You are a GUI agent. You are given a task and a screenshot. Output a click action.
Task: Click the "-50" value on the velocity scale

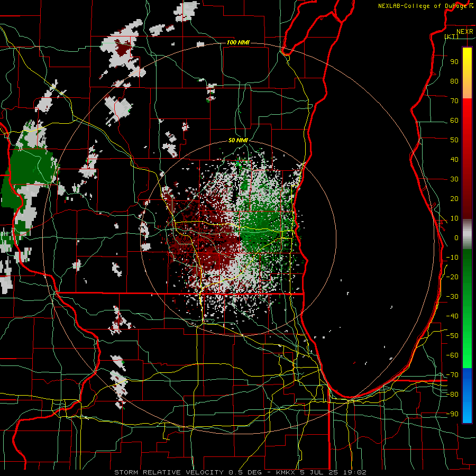click(452, 336)
